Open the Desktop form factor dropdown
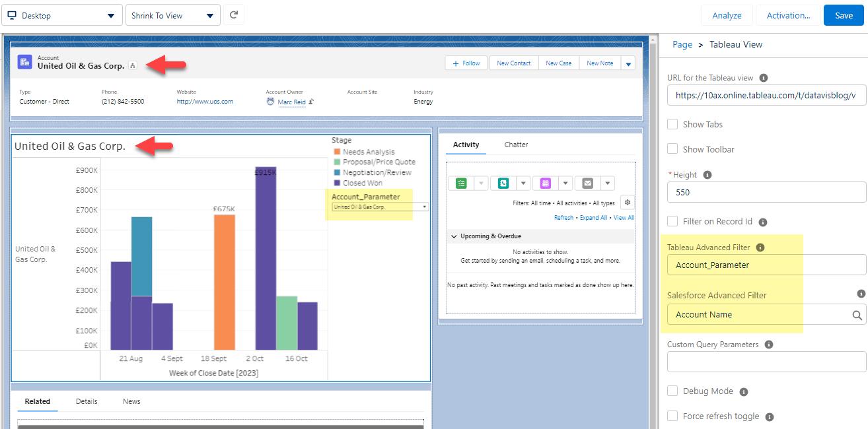 click(62, 15)
